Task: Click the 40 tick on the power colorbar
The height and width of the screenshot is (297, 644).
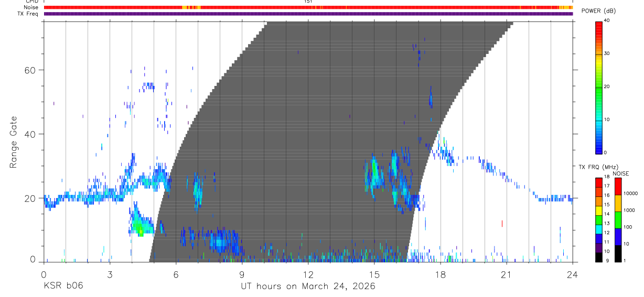Action: click(608, 21)
